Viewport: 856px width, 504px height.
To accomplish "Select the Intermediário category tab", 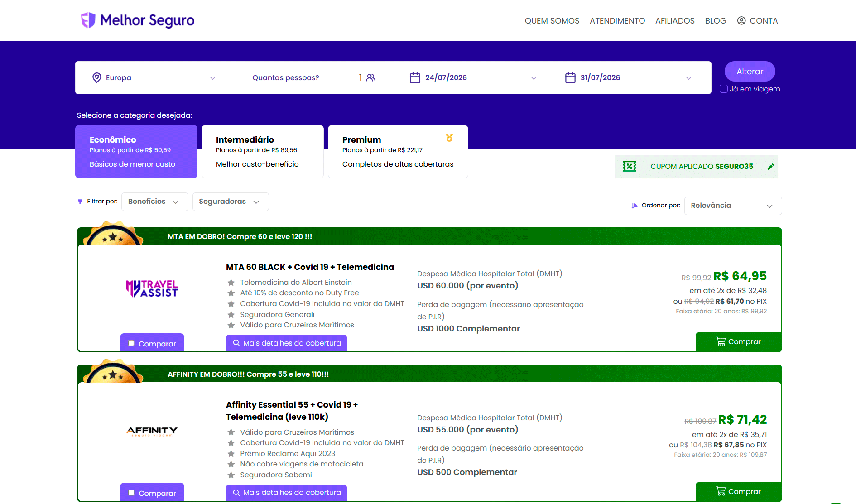I will tap(263, 152).
